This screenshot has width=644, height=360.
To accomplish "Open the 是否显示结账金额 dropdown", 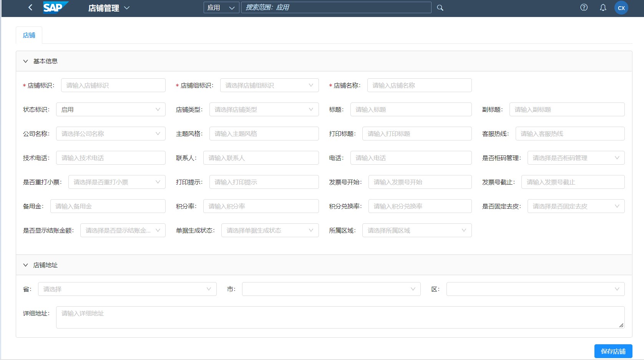I will coord(123,230).
